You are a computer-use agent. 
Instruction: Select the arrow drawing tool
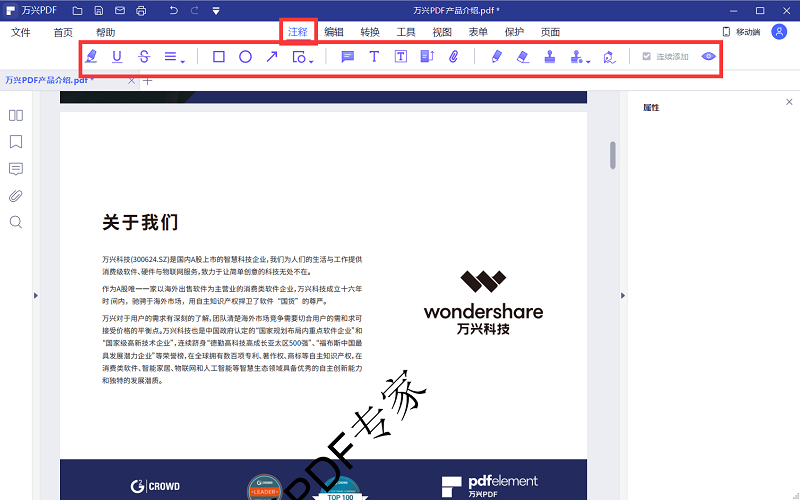[x=272, y=57]
